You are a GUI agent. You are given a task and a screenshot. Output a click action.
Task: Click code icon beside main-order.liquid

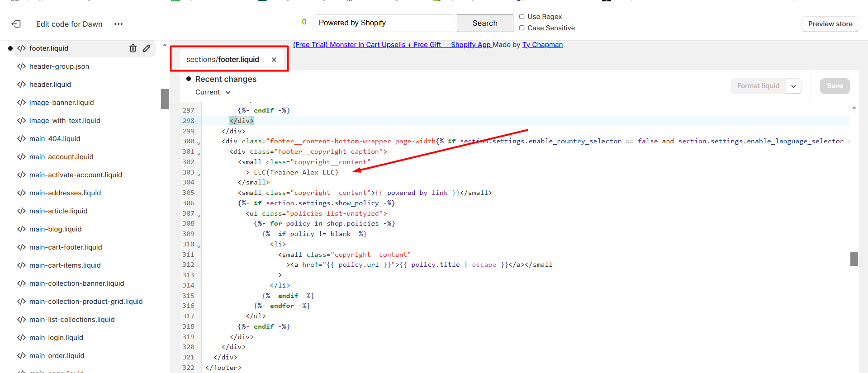(21, 356)
